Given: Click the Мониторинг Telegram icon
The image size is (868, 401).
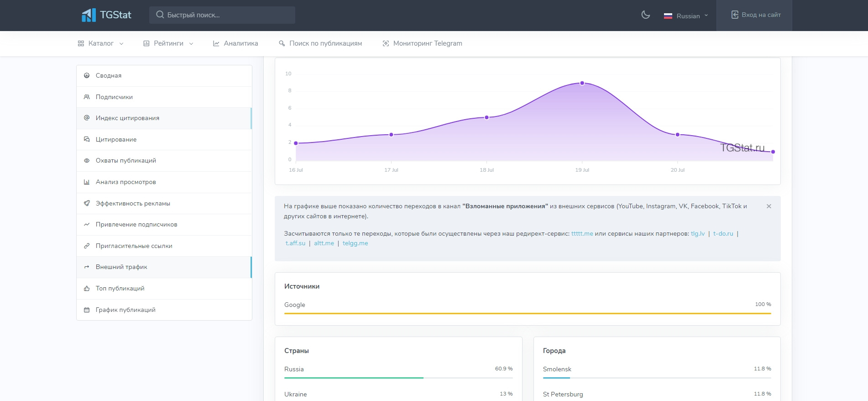Looking at the screenshot, I should coord(386,43).
